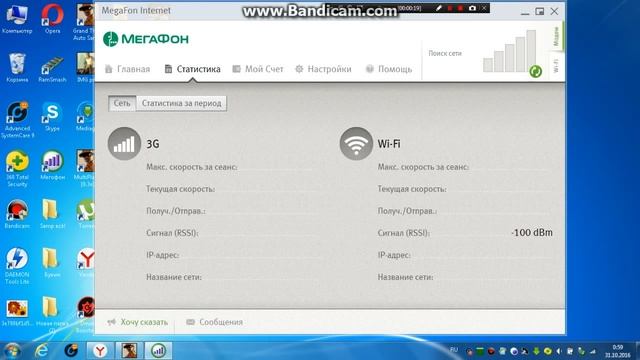Viewport: 640px width, 360px height.
Task: Open the taskbar clock showing 0:59
Action: click(618, 351)
